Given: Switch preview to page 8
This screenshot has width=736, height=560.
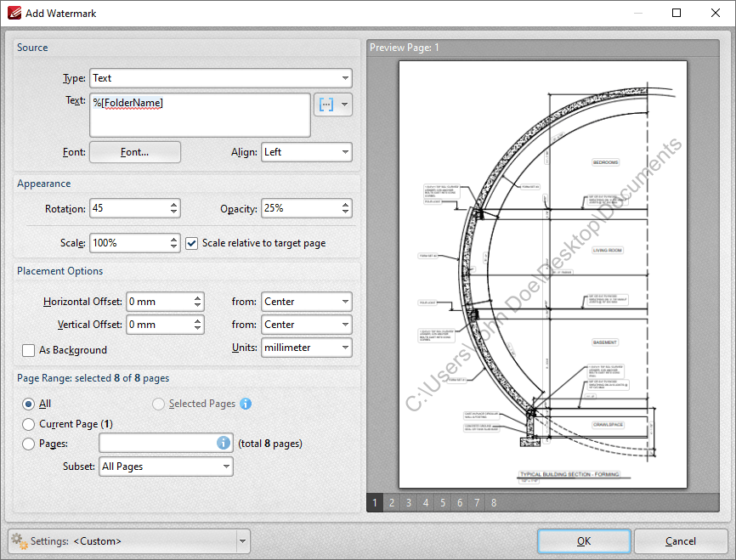Looking at the screenshot, I should coord(494,503).
